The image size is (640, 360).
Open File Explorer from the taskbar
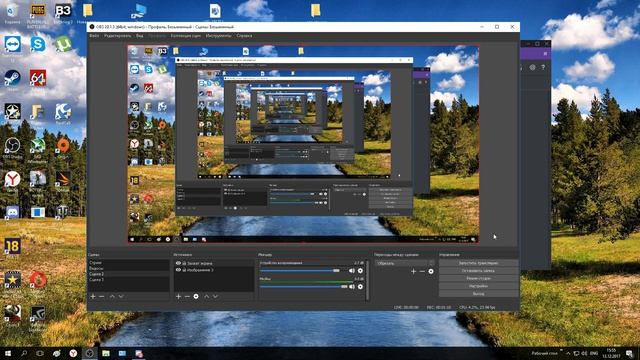[106, 353]
